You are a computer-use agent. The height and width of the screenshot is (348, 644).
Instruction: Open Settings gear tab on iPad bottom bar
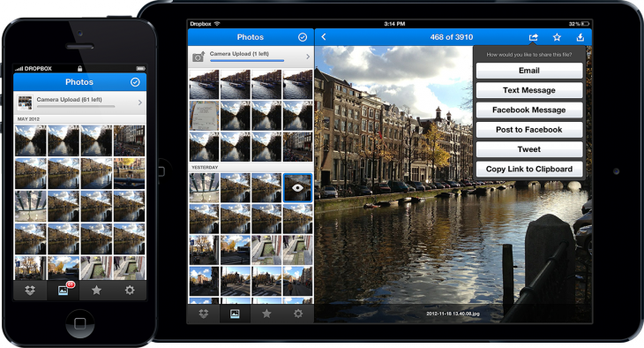(x=298, y=314)
